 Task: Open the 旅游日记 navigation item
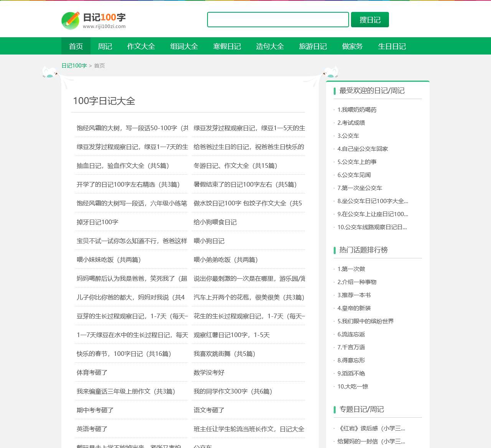point(313,46)
